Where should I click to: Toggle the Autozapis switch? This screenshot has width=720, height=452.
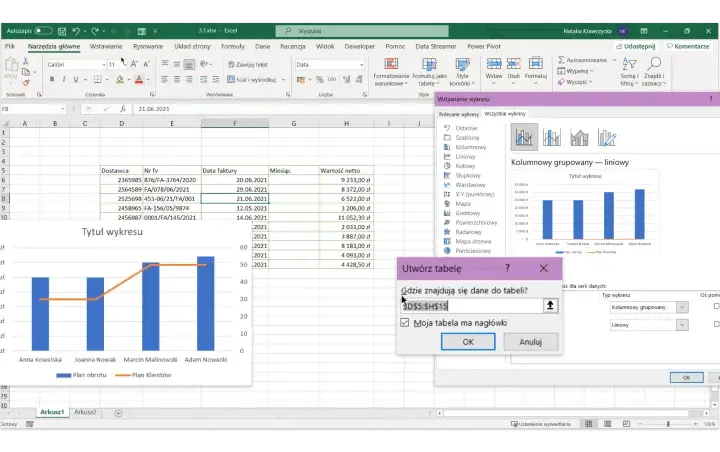[x=43, y=31]
